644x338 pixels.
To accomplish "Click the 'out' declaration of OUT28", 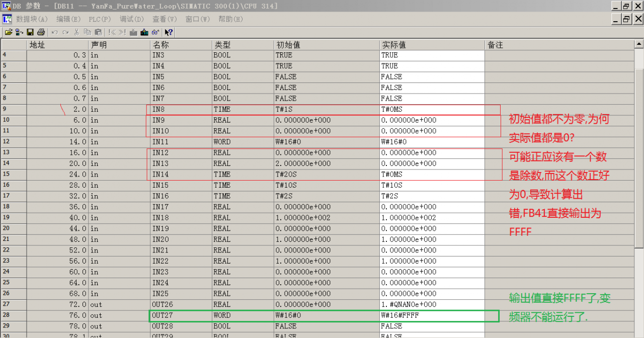I will tap(119, 326).
